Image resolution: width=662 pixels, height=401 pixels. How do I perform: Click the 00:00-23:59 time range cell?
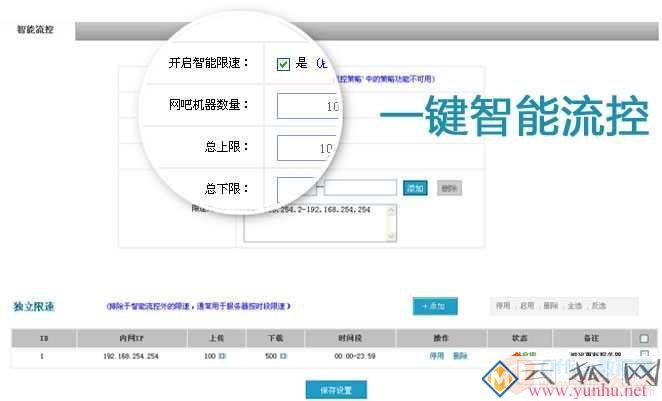pyautogui.click(x=355, y=356)
